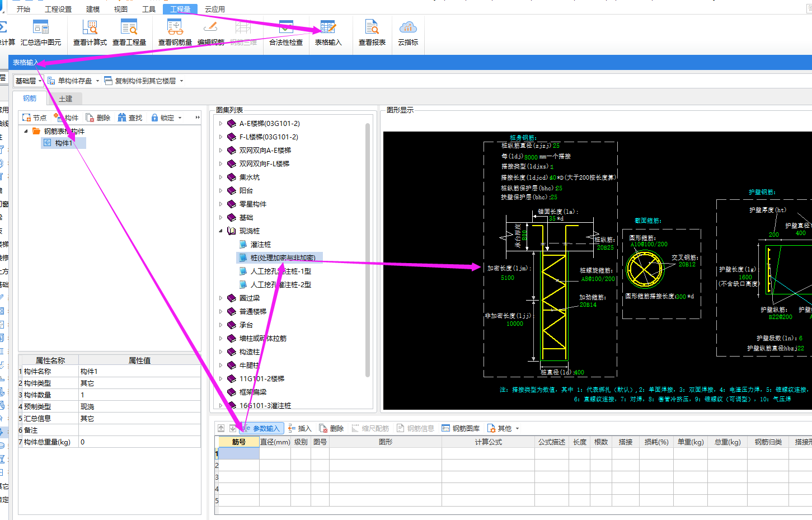Click 查看计算式 ribbon icon
Image resolution: width=812 pixels, height=520 pixels.
[x=90, y=34]
